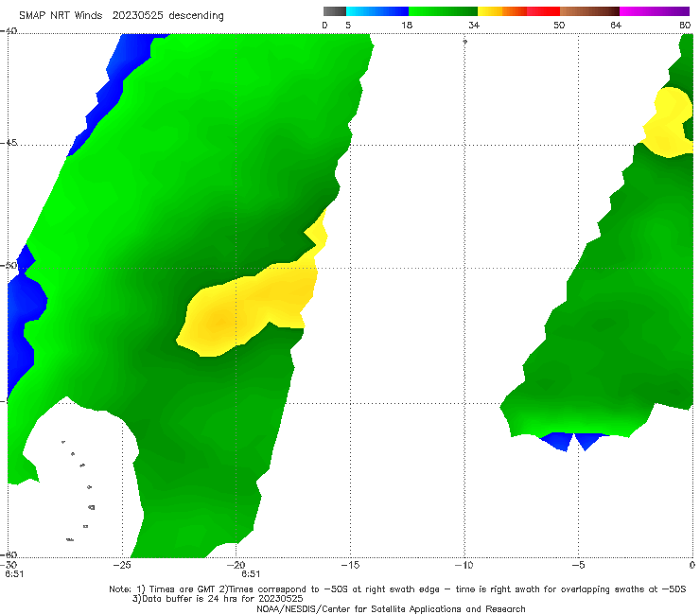Click the "6:51" time under the -20 label
The width and height of the screenshot is (700, 615).
pyautogui.click(x=251, y=574)
